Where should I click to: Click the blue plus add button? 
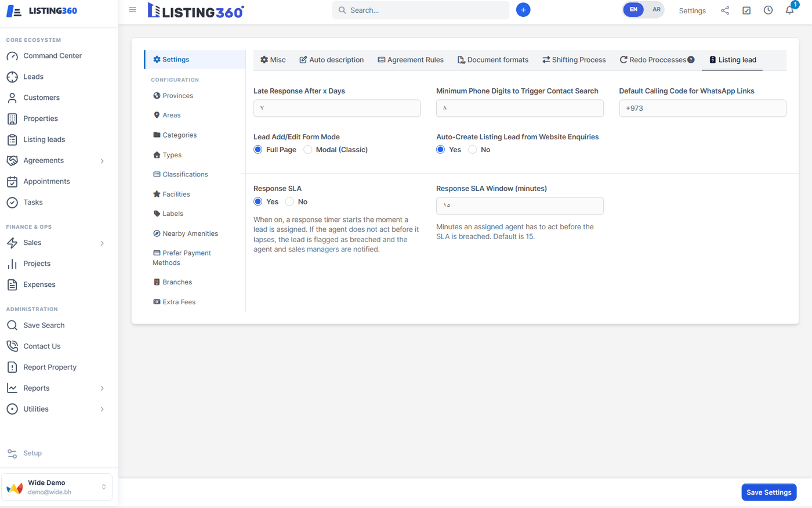tap(523, 10)
